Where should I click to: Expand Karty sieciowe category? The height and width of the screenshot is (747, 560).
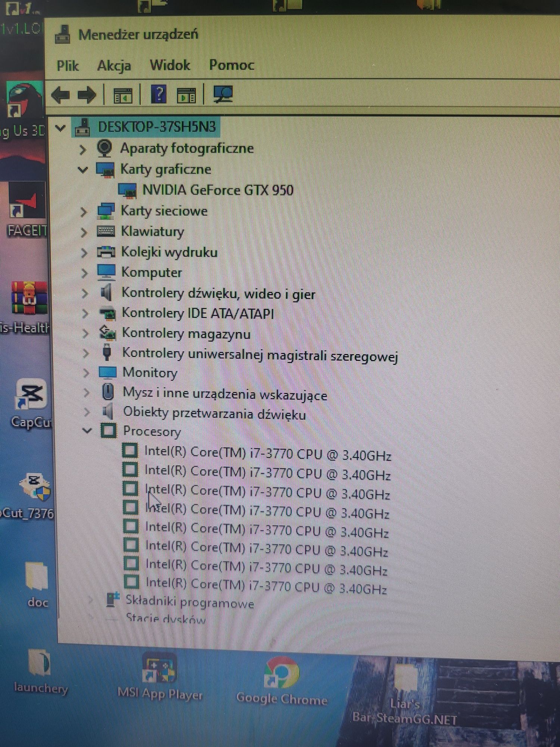click(84, 212)
